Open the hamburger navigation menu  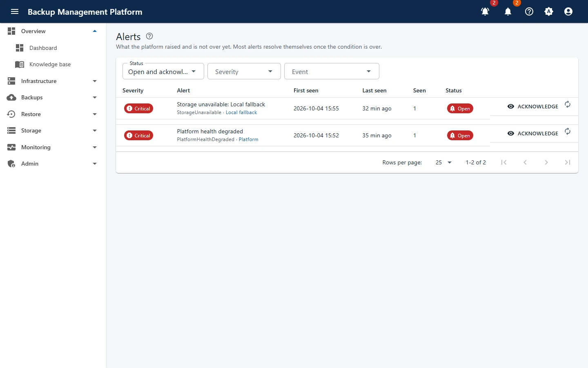pyautogui.click(x=15, y=11)
